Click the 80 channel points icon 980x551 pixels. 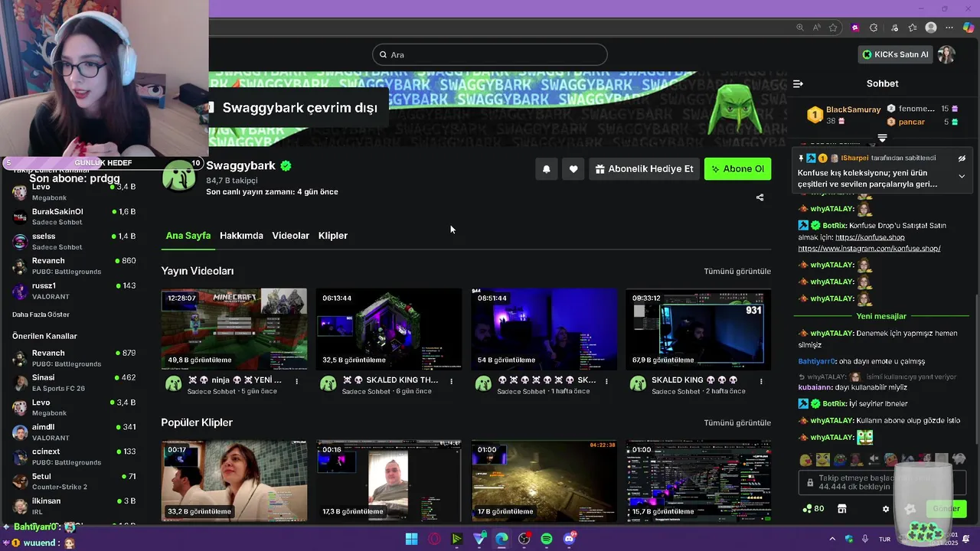(813, 509)
